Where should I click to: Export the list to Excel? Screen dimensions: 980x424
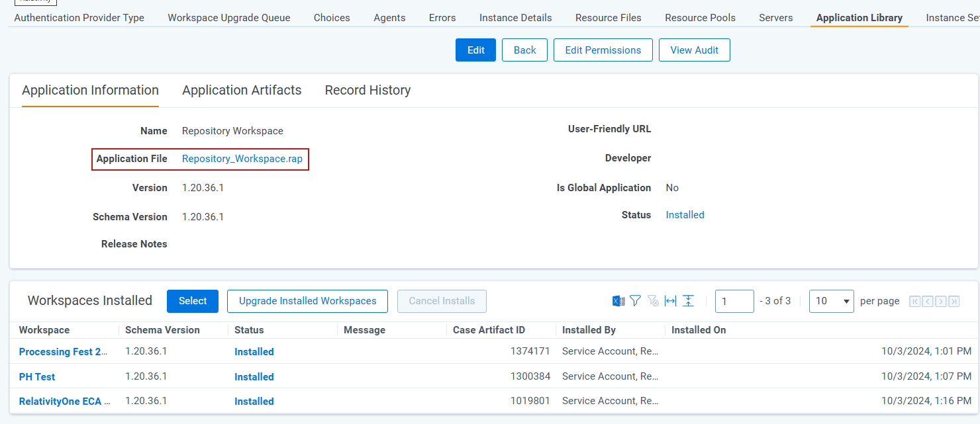pos(618,301)
